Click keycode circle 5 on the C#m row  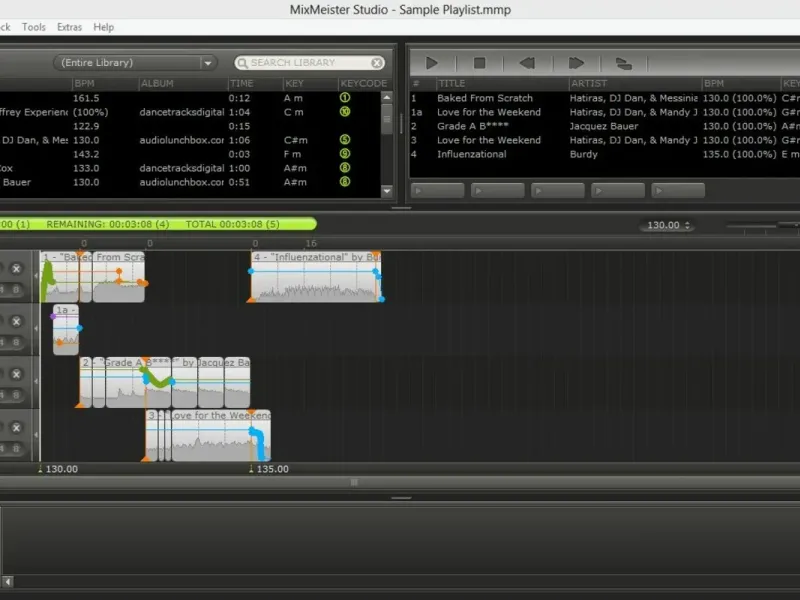coord(345,139)
